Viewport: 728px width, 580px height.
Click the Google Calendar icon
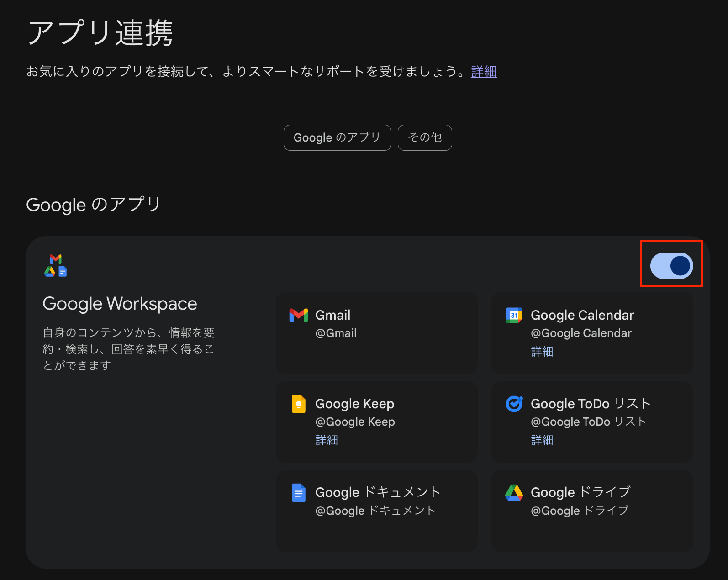pos(514,315)
